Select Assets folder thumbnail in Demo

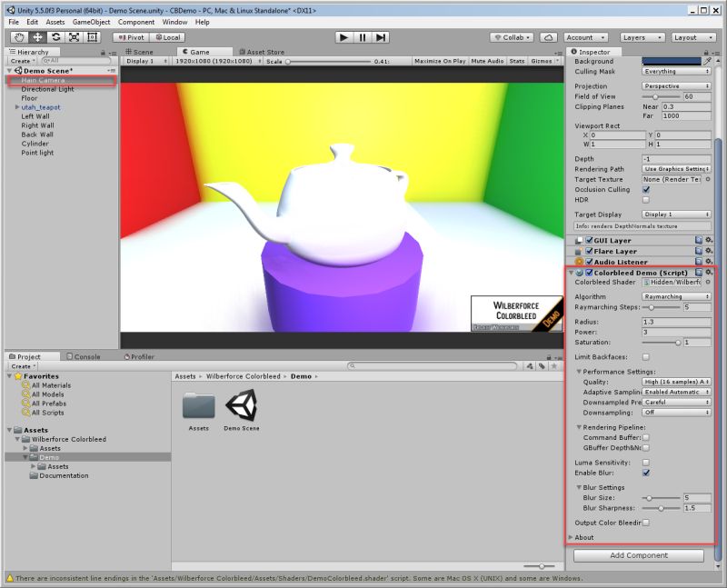[x=198, y=405]
